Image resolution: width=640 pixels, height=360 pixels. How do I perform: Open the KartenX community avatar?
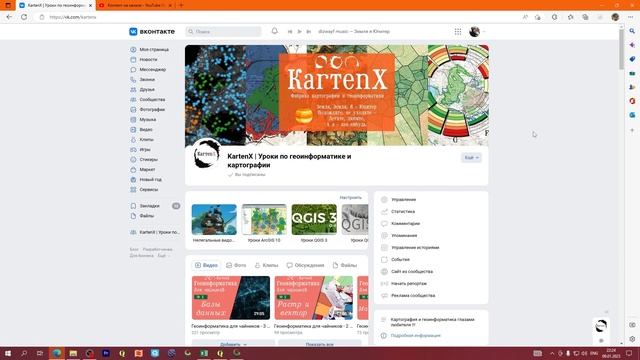click(207, 154)
